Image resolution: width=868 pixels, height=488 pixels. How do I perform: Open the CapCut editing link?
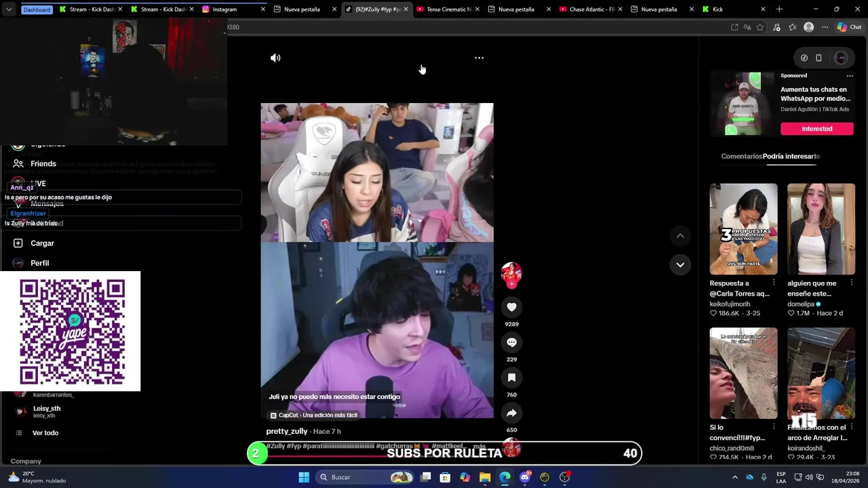point(314,415)
